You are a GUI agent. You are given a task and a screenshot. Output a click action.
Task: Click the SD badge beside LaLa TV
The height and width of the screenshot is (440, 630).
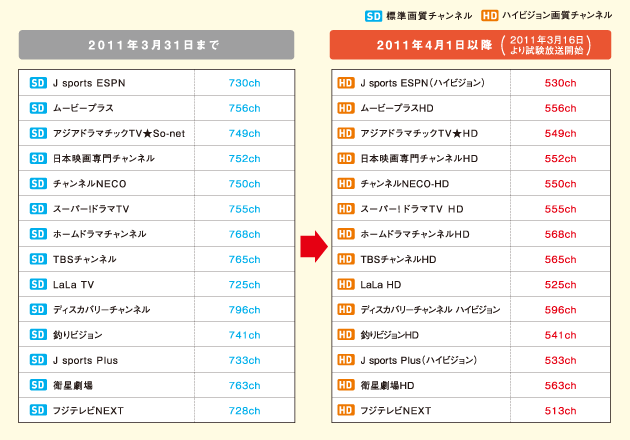click(x=38, y=284)
